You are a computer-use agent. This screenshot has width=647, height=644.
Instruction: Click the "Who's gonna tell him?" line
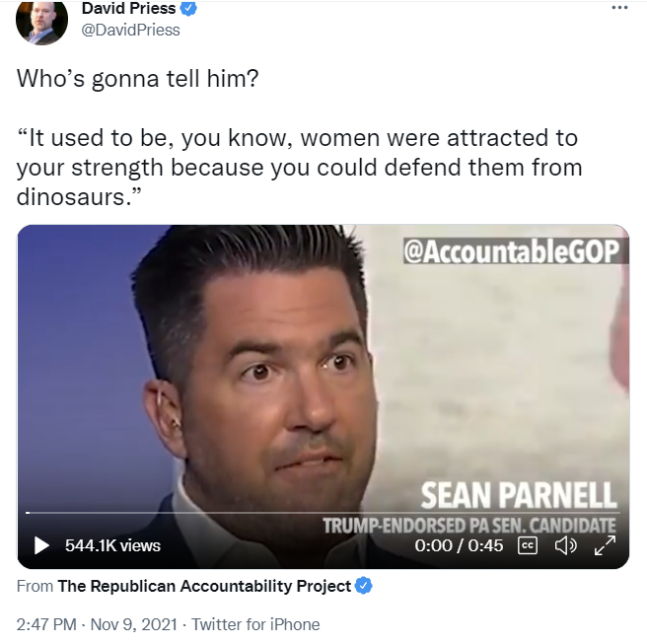tap(137, 80)
